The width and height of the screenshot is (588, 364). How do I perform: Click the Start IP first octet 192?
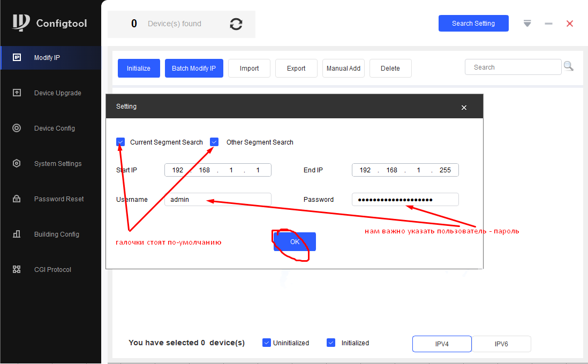(178, 170)
